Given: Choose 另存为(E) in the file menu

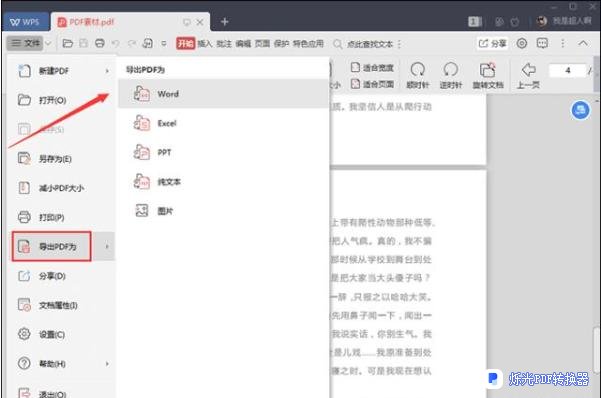Looking at the screenshot, I should [x=61, y=159].
